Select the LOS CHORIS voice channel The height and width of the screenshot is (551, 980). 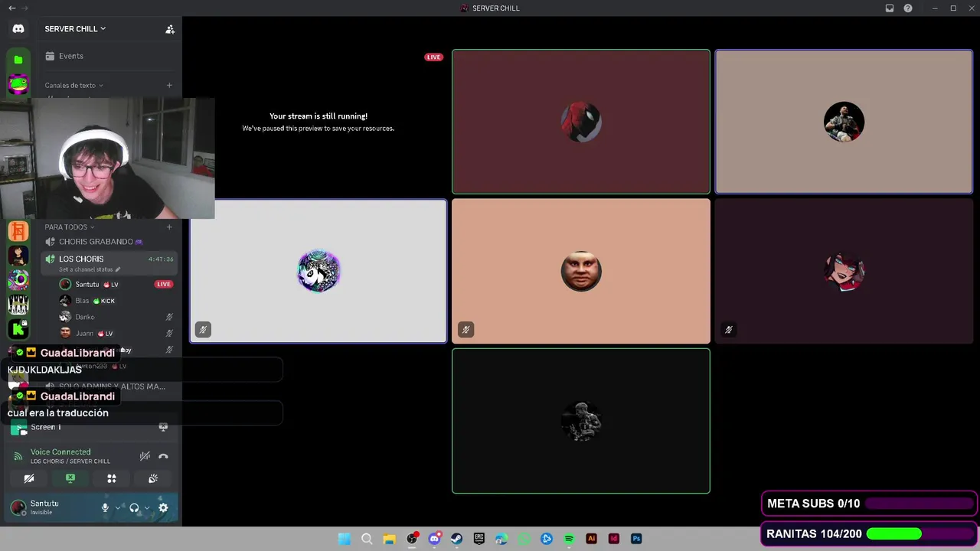(109, 262)
